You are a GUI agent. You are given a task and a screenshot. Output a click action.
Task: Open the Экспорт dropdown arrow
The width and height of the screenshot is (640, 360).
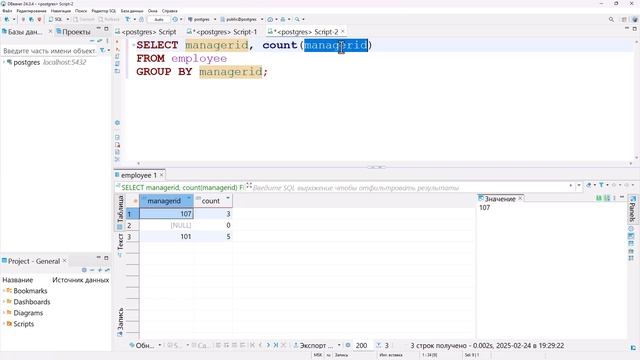coord(339,345)
